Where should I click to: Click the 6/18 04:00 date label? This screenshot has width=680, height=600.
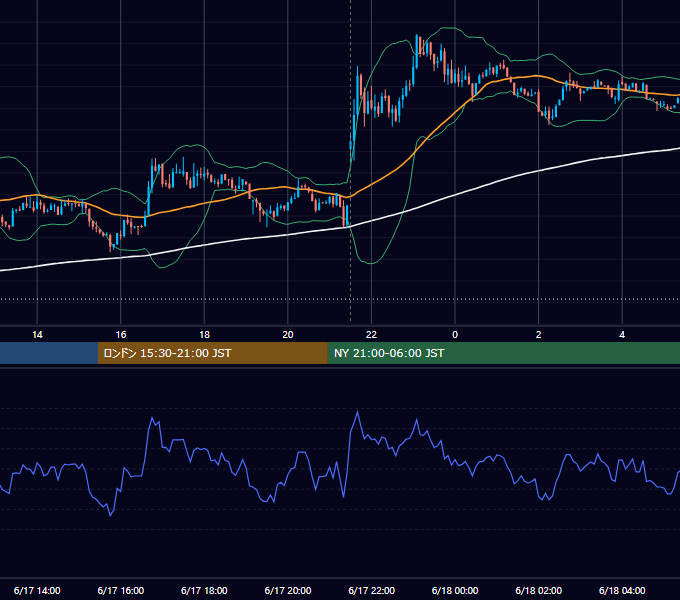(x=622, y=590)
